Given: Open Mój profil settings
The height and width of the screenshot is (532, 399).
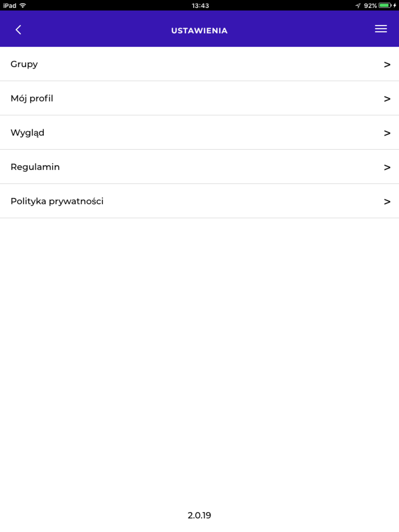Looking at the screenshot, I should coord(32,99).
